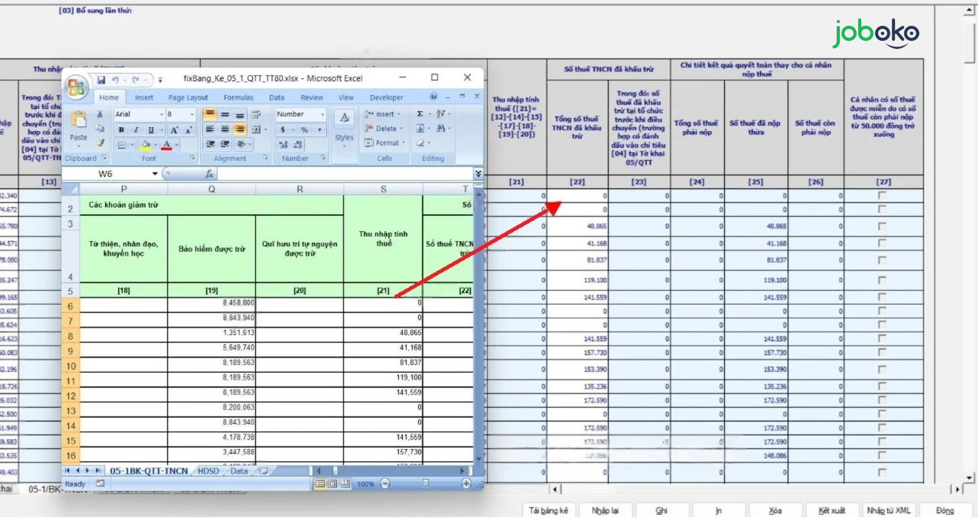The height and width of the screenshot is (518, 980).
Task: Expand the Name Box dropdown for W6
Action: point(155,174)
